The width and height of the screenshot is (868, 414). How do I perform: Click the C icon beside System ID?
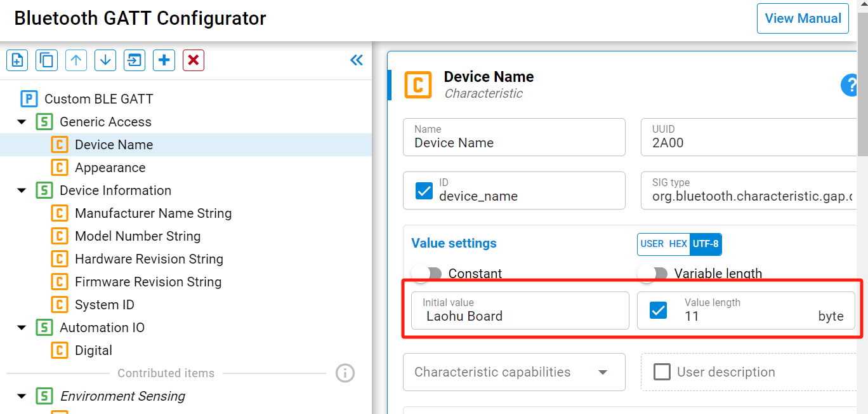tap(59, 305)
